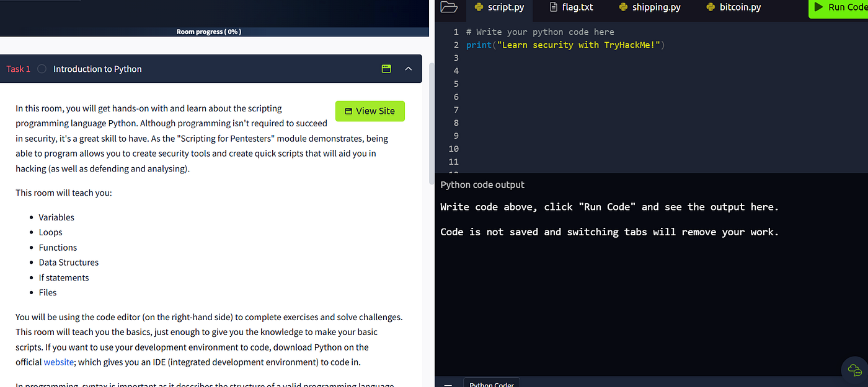The image size is (868, 387).
Task: Switch to the flag.txt tab
Action: 571,7
